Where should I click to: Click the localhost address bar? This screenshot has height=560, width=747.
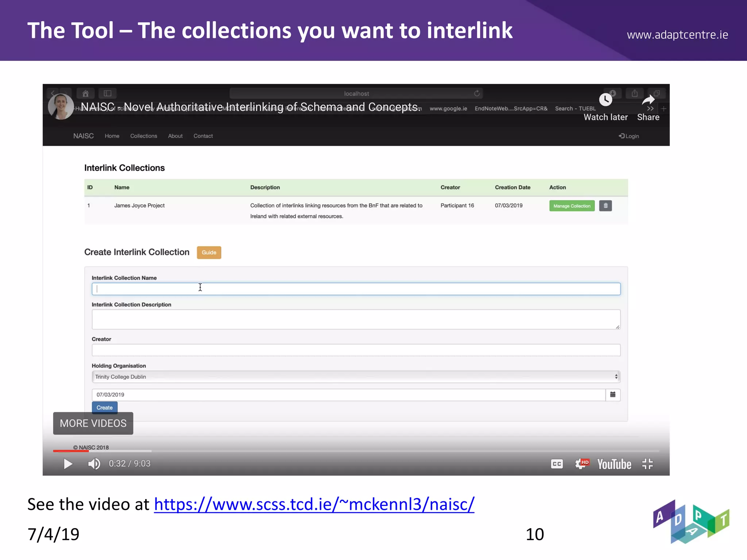[x=356, y=94]
